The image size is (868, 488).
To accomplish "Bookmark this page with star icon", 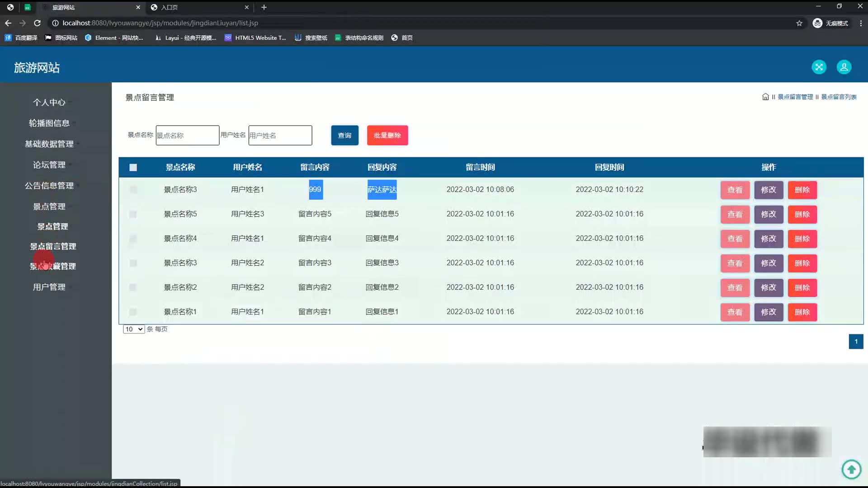I will coord(799,23).
